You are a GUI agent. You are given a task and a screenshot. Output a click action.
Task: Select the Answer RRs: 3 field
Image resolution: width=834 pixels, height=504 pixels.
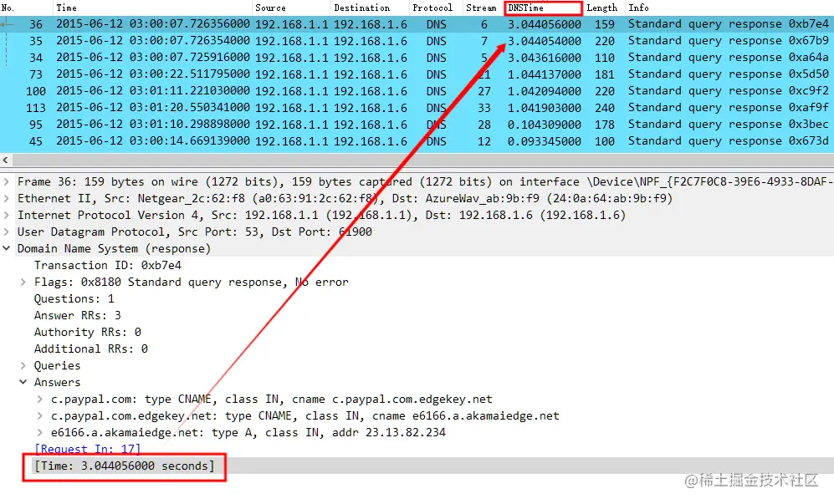click(x=78, y=315)
